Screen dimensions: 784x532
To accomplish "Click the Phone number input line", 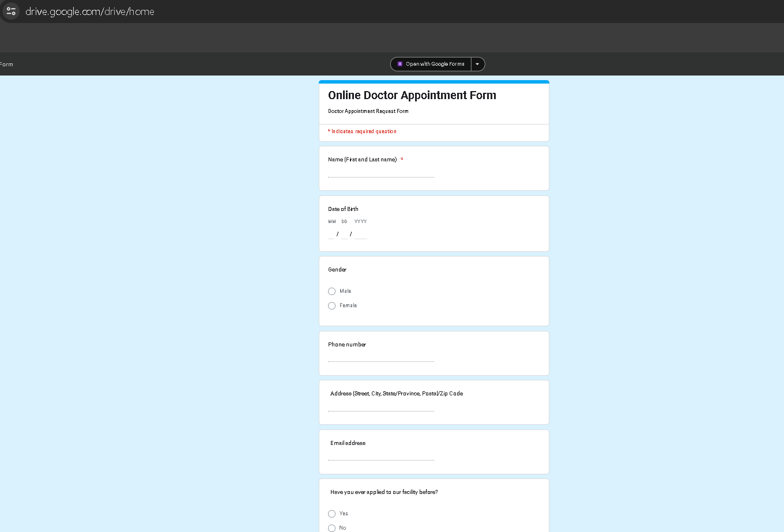I will 380,359.
